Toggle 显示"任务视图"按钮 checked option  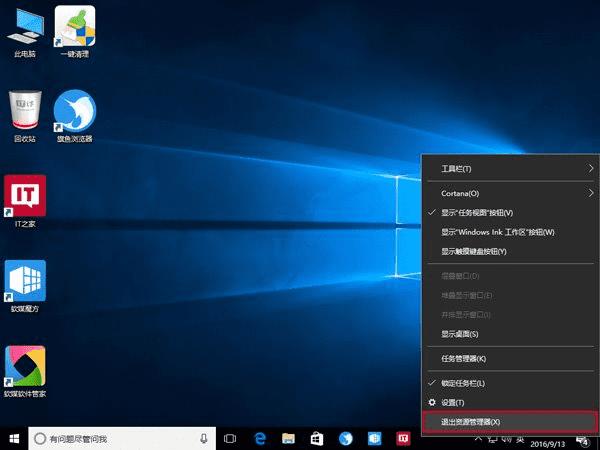pos(477,213)
